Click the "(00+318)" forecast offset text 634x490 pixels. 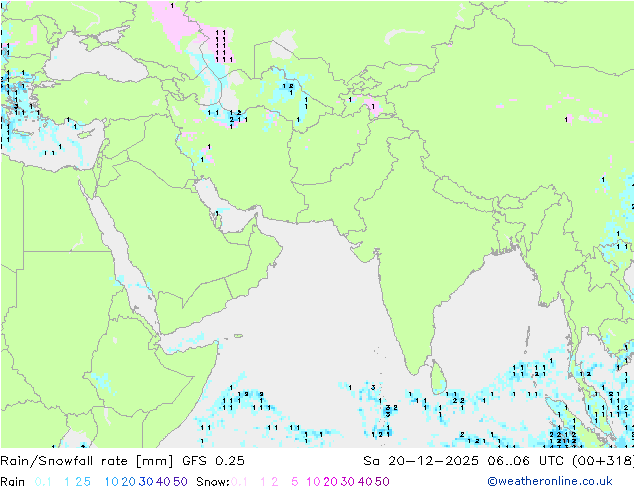tap(603, 461)
